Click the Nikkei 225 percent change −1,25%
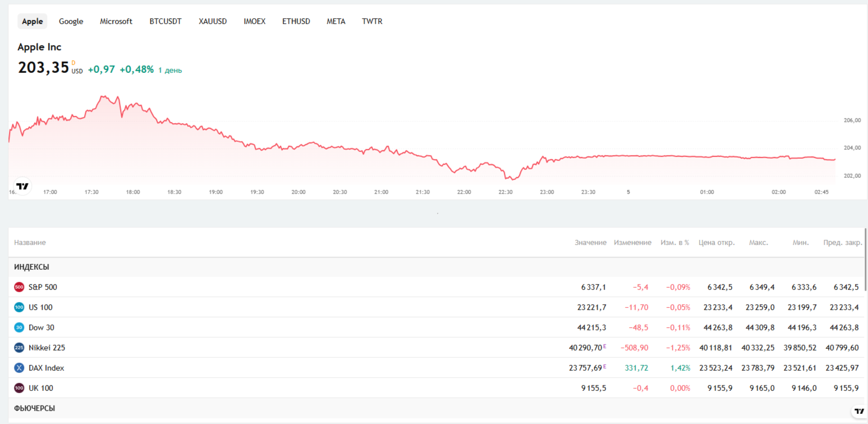Image resolution: width=868 pixels, height=424 pixels. click(x=678, y=348)
